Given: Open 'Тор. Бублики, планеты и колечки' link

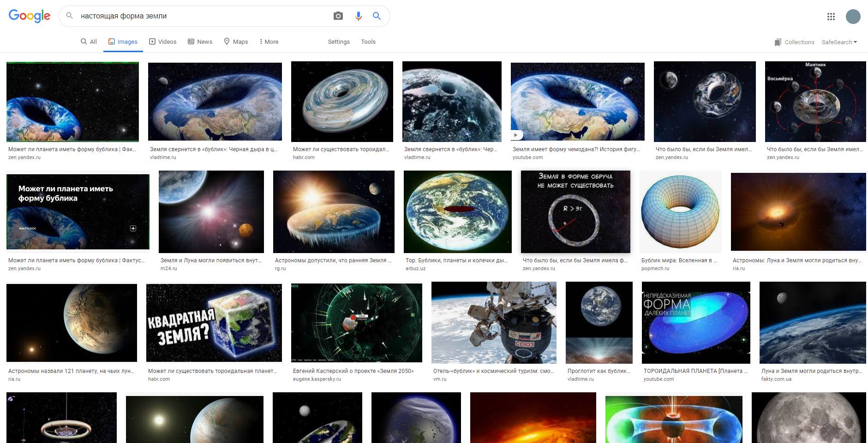Looking at the screenshot, I should coord(456,260).
